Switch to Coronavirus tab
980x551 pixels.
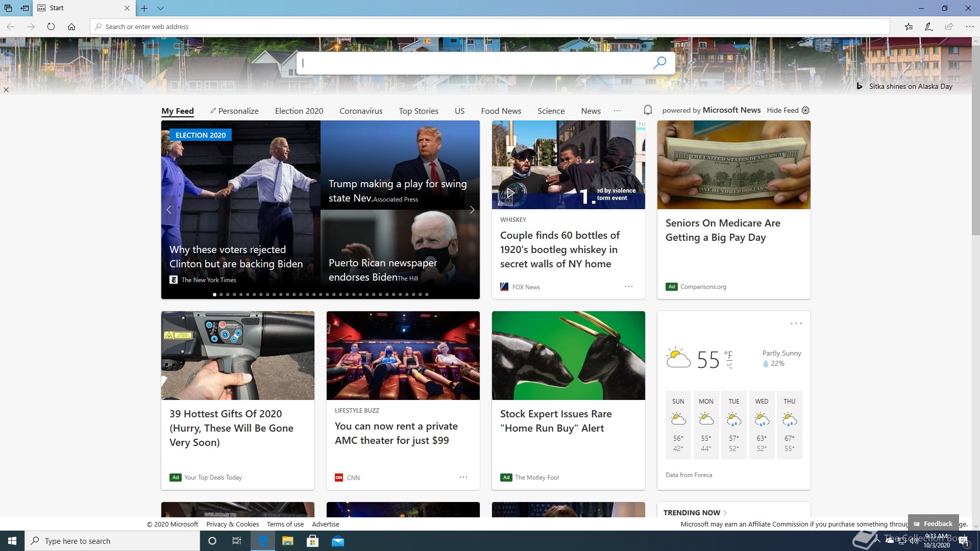(x=361, y=111)
